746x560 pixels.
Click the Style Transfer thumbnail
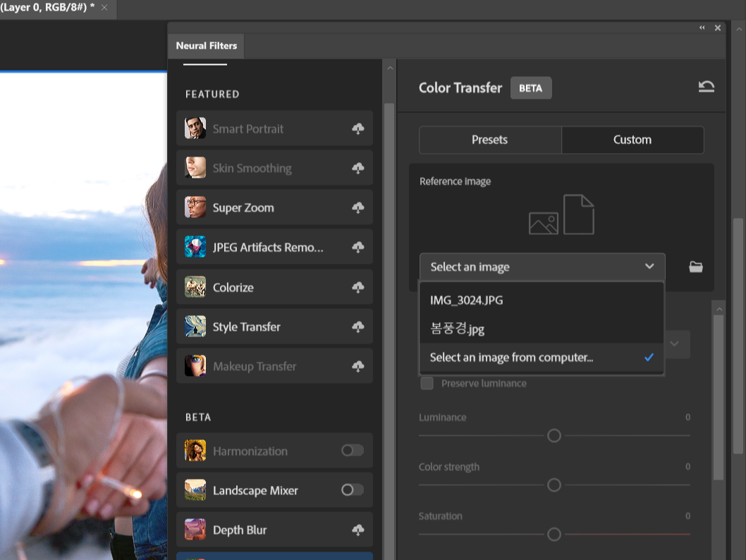tap(195, 326)
